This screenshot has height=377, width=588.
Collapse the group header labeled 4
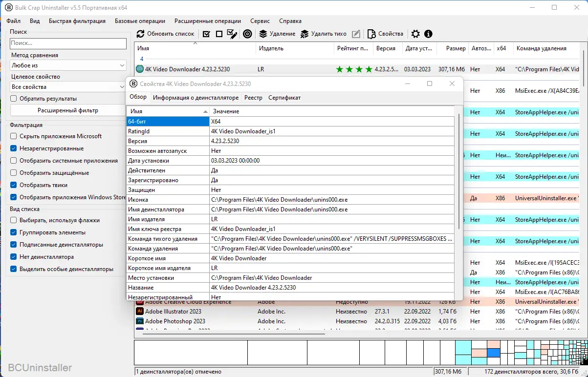click(142, 59)
